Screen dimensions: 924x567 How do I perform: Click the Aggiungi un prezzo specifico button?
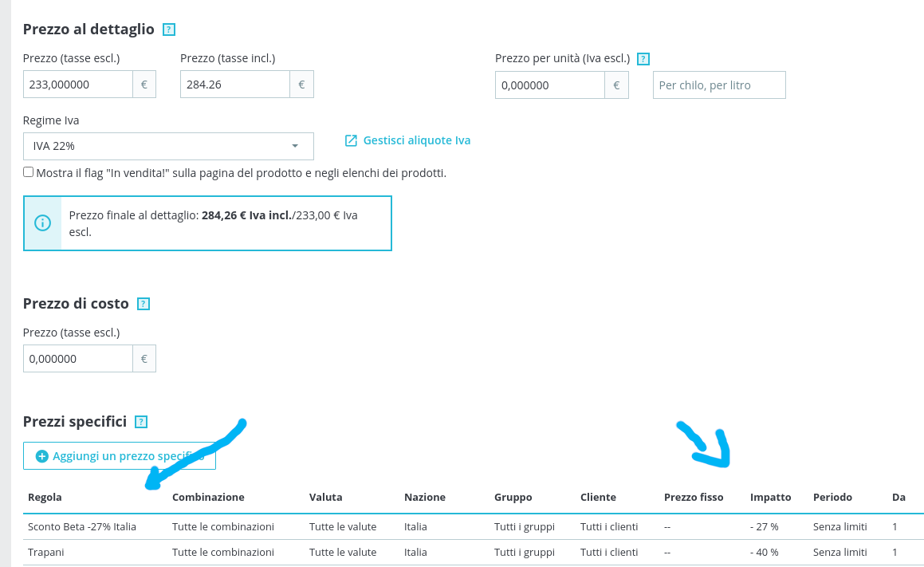119,455
